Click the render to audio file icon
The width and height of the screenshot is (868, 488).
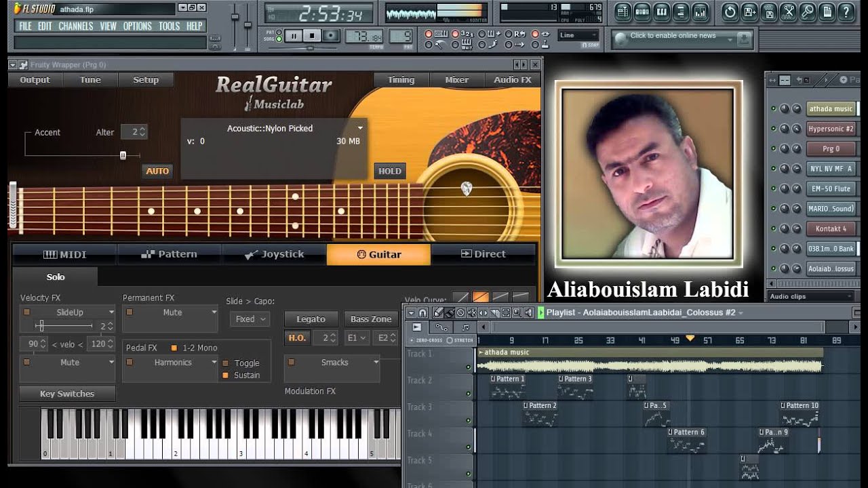(x=769, y=12)
